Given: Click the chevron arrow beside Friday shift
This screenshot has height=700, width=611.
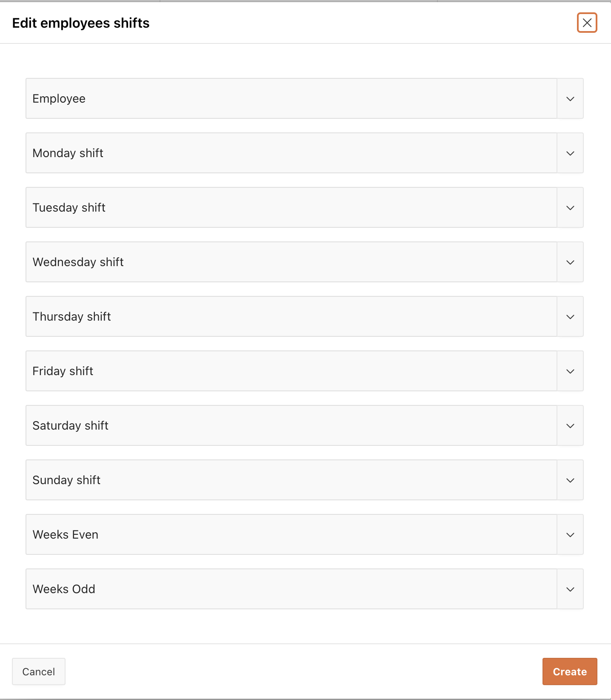Looking at the screenshot, I should tap(570, 371).
